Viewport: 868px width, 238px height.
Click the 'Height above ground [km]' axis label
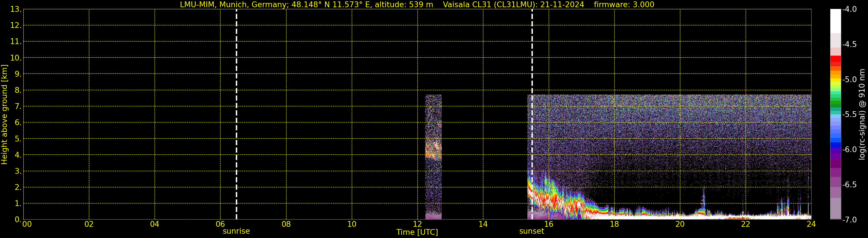4,115
